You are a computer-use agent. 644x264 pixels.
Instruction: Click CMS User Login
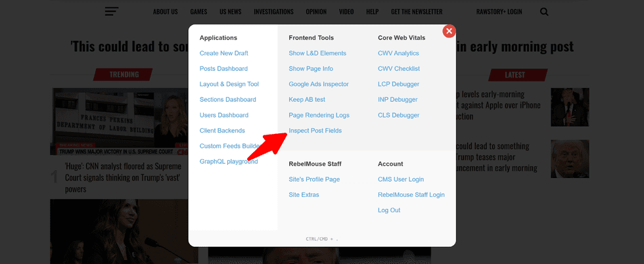coord(401,179)
